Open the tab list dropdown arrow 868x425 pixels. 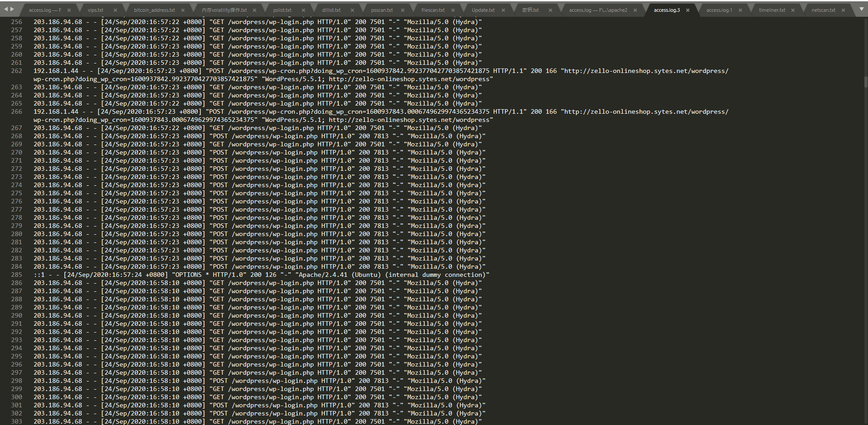(861, 9)
